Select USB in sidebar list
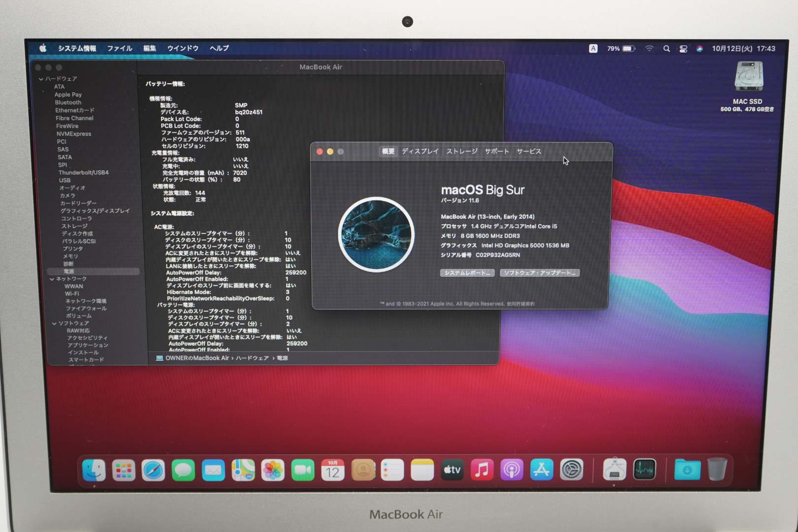 pyautogui.click(x=65, y=180)
